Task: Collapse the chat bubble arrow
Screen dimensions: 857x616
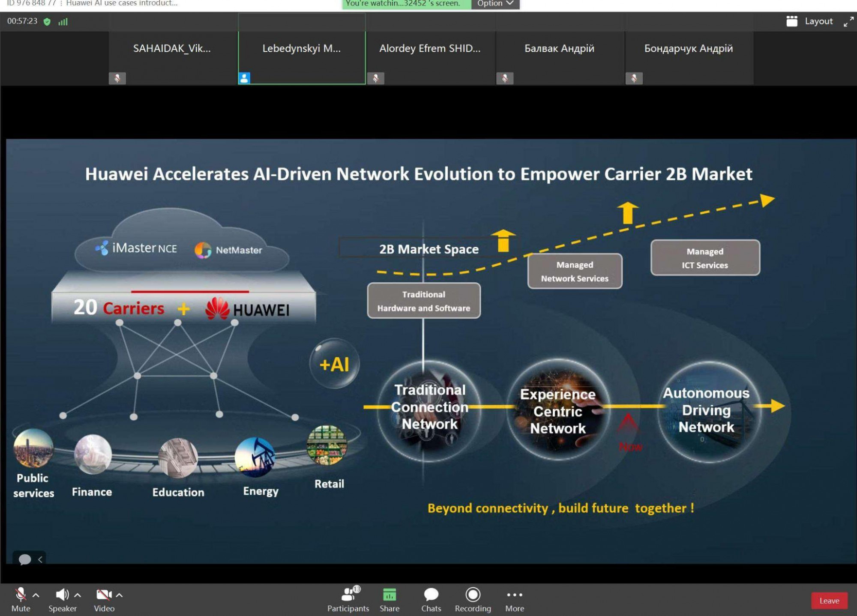Action: (40, 559)
